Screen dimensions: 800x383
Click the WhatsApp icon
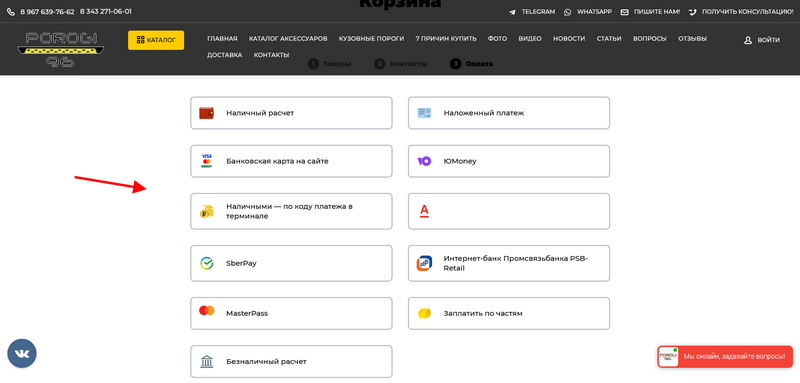click(x=568, y=12)
